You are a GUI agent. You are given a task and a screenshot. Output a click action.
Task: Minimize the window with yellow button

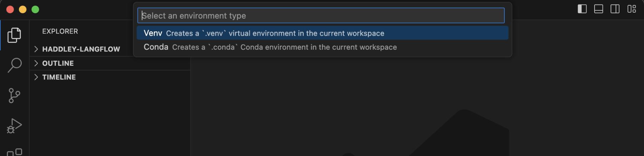click(x=23, y=9)
